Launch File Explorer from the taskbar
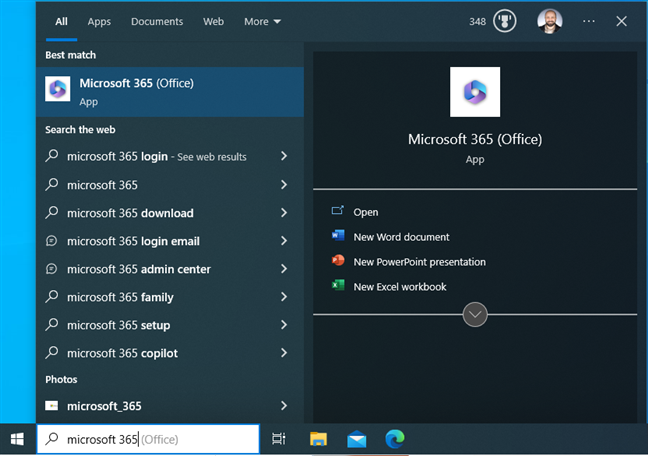This screenshot has width=648, height=456. point(318,439)
